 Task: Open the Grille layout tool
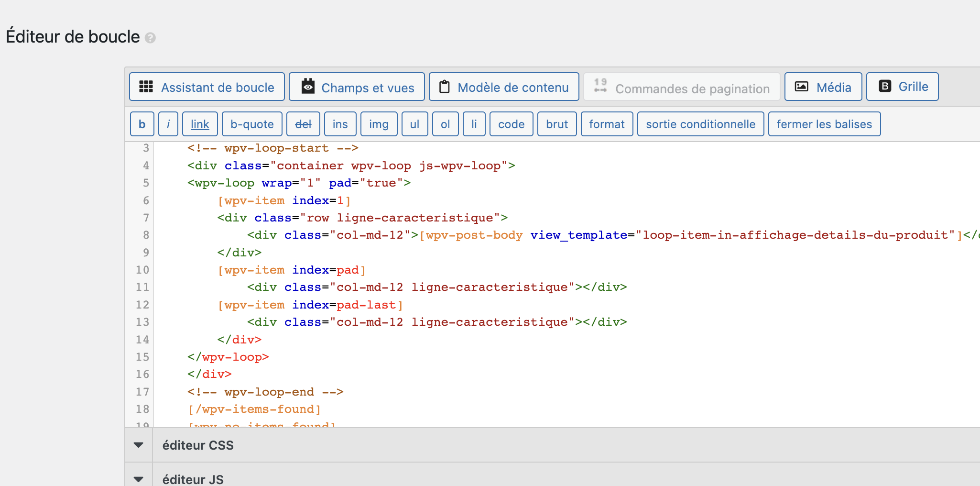(x=903, y=87)
